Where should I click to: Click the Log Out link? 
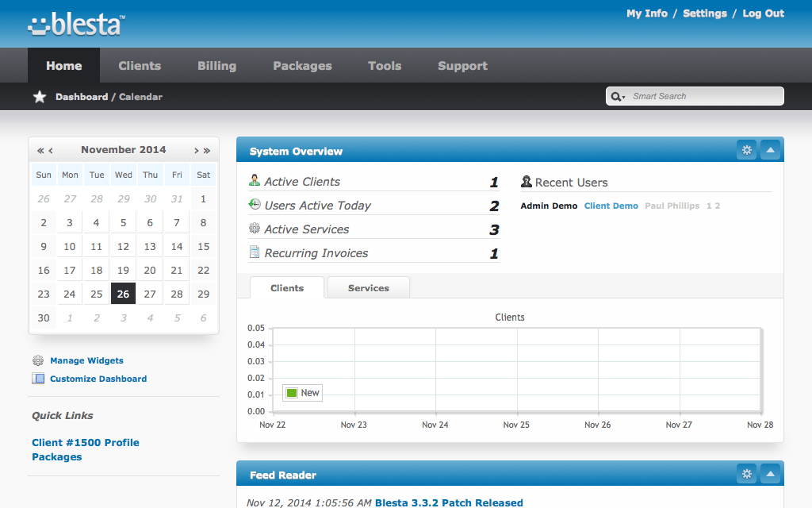(x=763, y=13)
